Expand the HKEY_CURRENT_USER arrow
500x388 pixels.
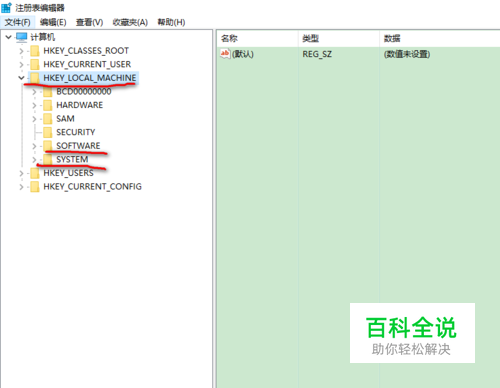(x=21, y=64)
